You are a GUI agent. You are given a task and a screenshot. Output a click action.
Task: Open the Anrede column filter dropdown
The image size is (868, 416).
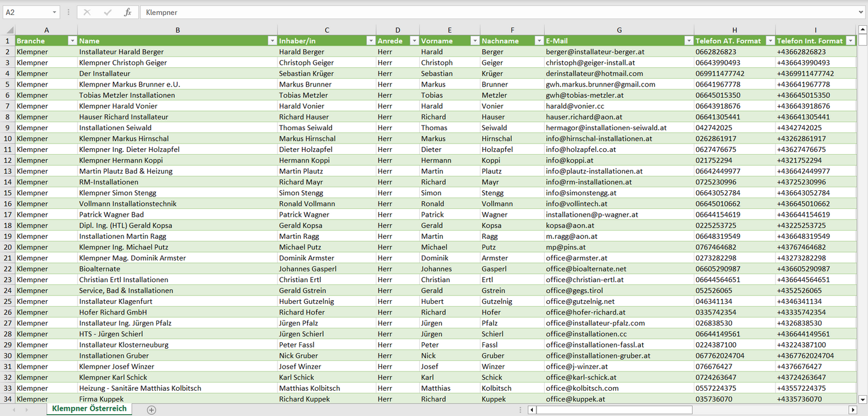click(x=414, y=41)
